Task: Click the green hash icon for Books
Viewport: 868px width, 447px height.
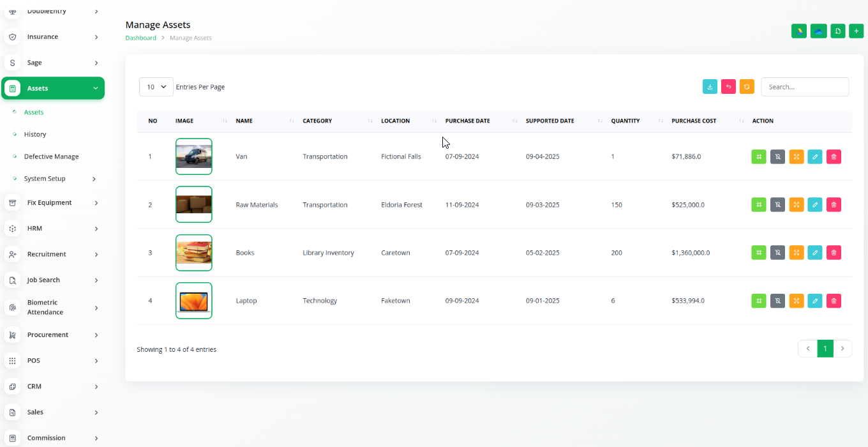Action: (758, 253)
